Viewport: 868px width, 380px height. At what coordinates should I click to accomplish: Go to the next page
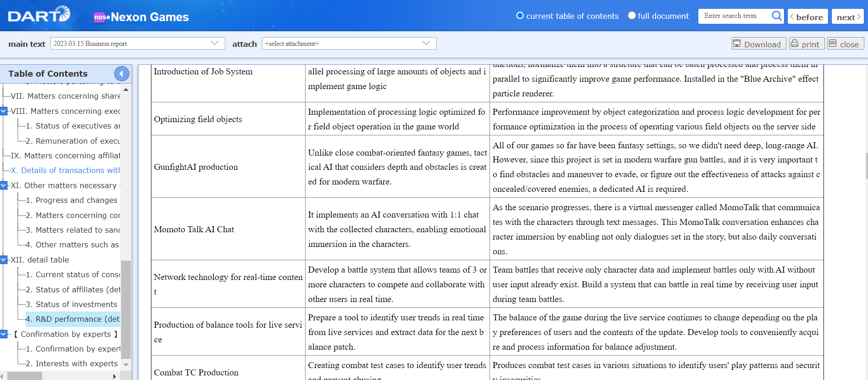tap(847, 17)
